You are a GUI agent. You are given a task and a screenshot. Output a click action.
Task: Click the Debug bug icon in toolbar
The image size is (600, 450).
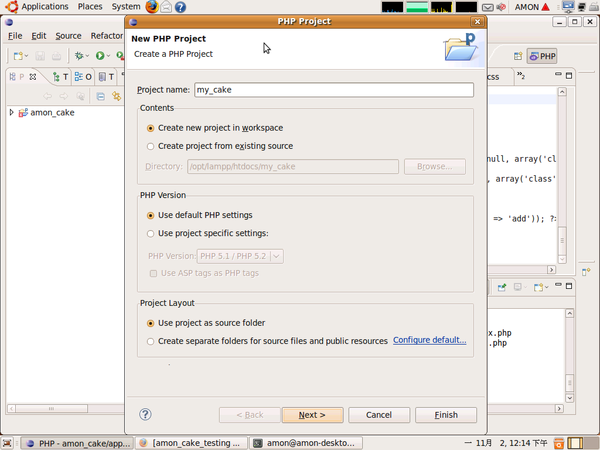click(x=79, y=56)
